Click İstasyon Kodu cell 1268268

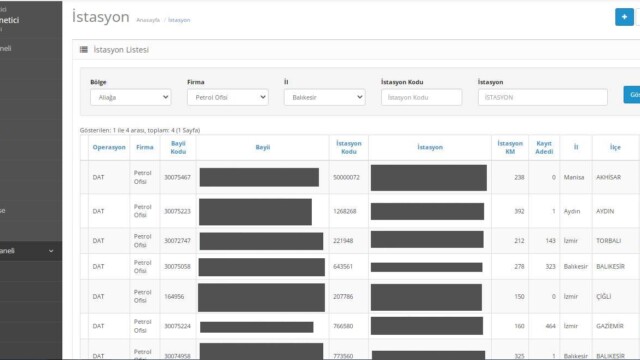(x=344, y=211)
